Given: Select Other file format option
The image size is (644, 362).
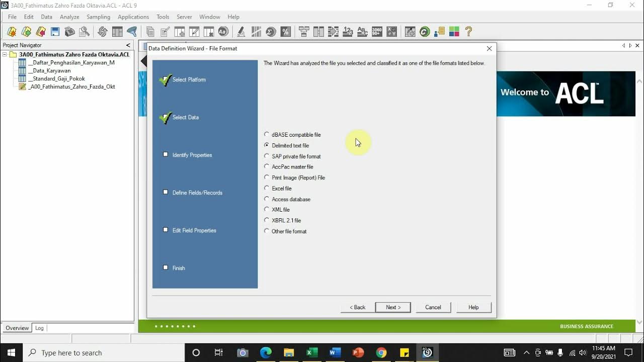Looking at the screenshot, I should coord(285,231).
